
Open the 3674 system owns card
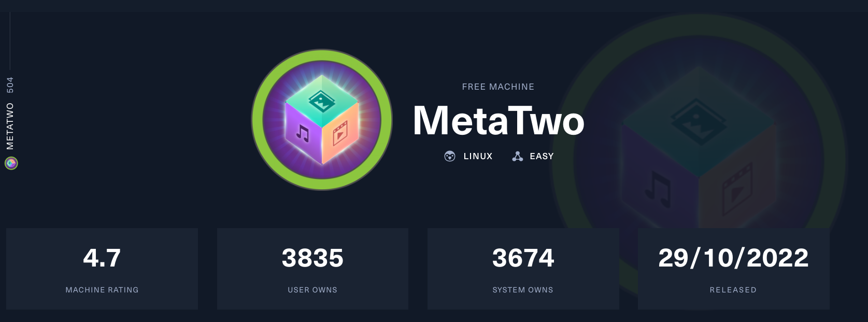point(523,269)
